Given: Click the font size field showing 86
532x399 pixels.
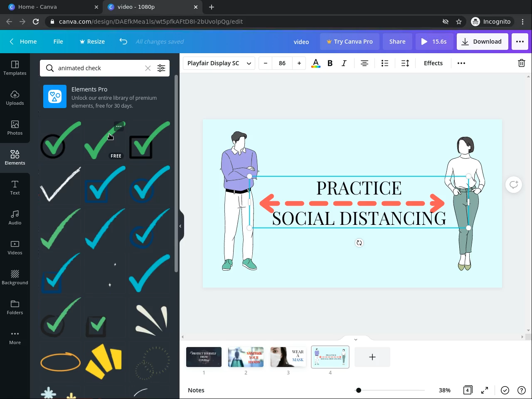Looking at the screenshot, I should coord(282,63).
